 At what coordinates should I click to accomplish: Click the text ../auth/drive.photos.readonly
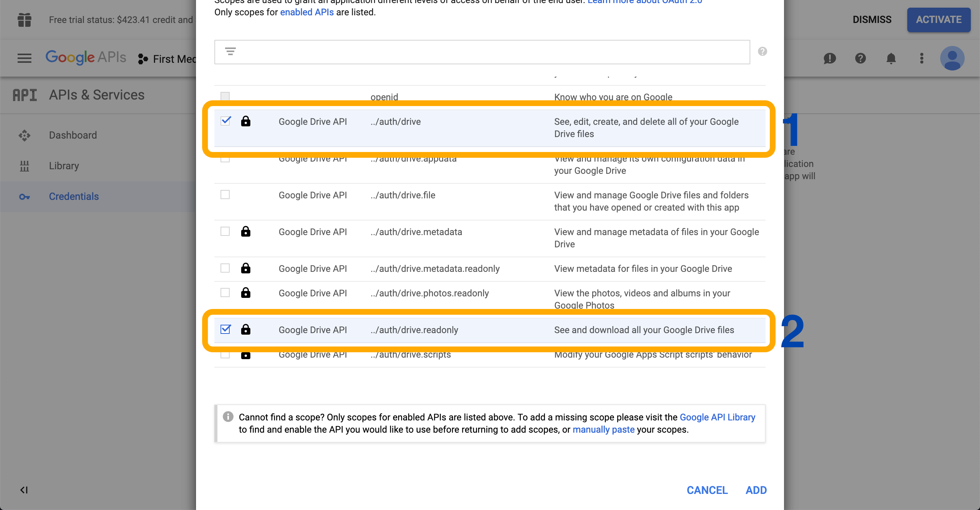(x=430, y=293)
